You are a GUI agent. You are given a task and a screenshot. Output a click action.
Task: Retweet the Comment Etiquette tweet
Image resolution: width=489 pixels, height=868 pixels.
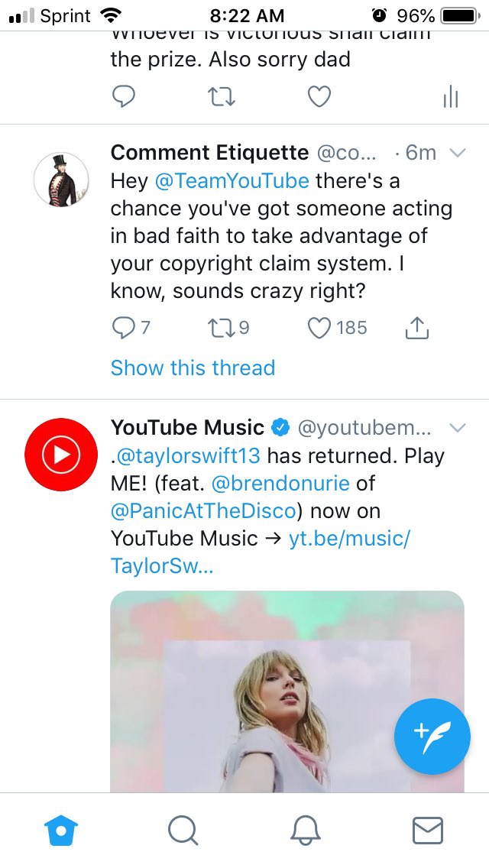220,328
